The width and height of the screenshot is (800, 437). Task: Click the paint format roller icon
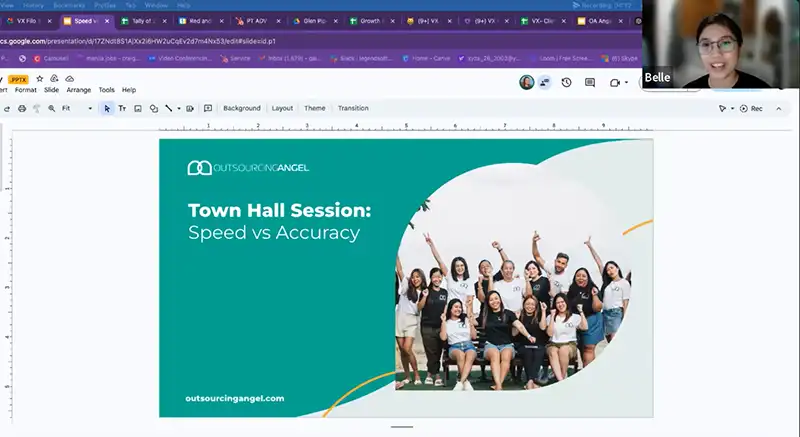point(36,108)
